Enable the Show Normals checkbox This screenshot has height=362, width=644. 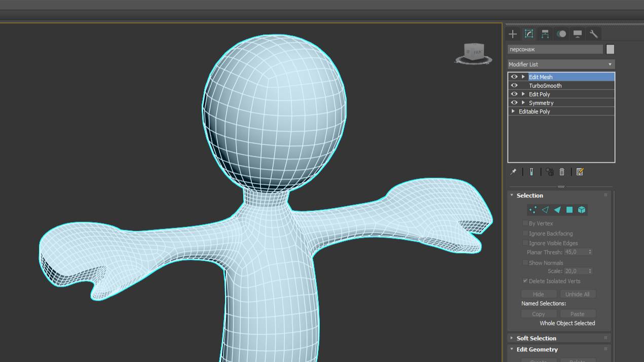(525, 262)
